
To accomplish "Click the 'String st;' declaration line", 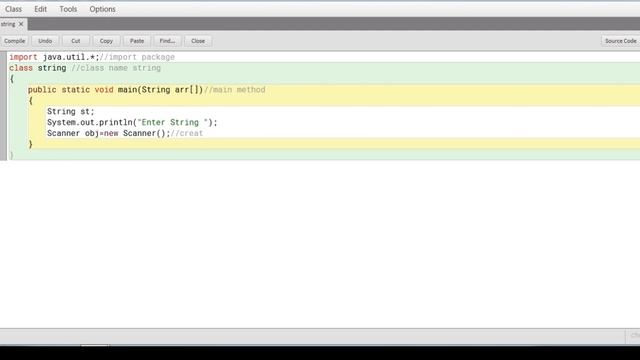I will pyautogui.click(x=71, y=111).
